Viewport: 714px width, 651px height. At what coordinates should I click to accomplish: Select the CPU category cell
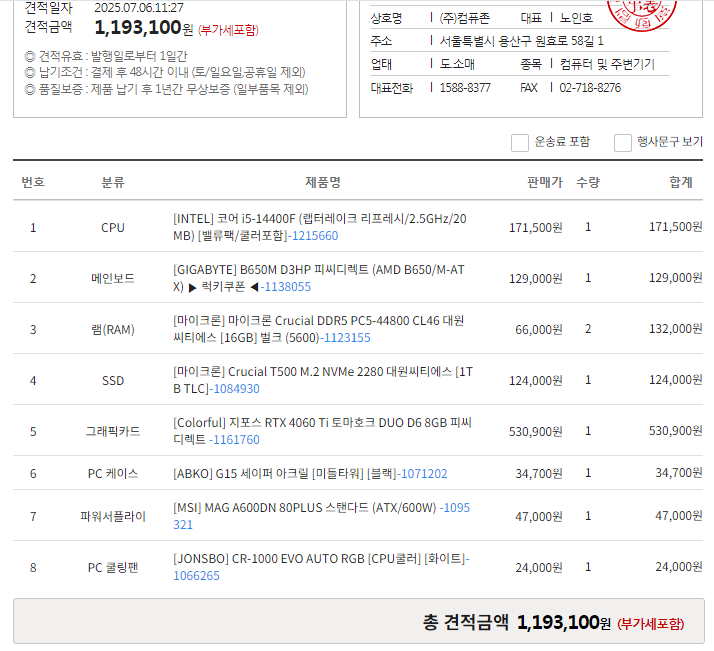coord(112,227)
